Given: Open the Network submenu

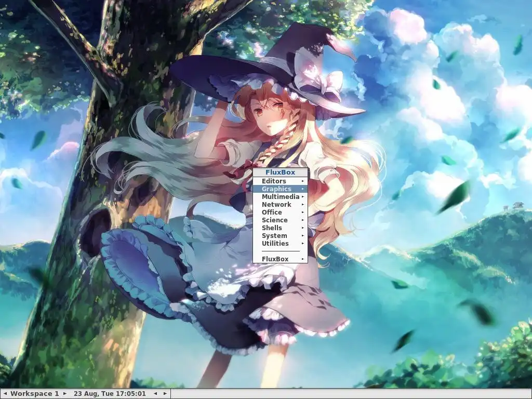Looking at the screenshot, I should (x=280, y=205).
